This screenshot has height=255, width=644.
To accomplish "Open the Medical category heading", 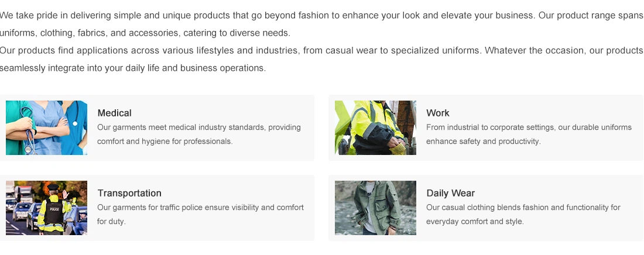I will tap(115, 113).
